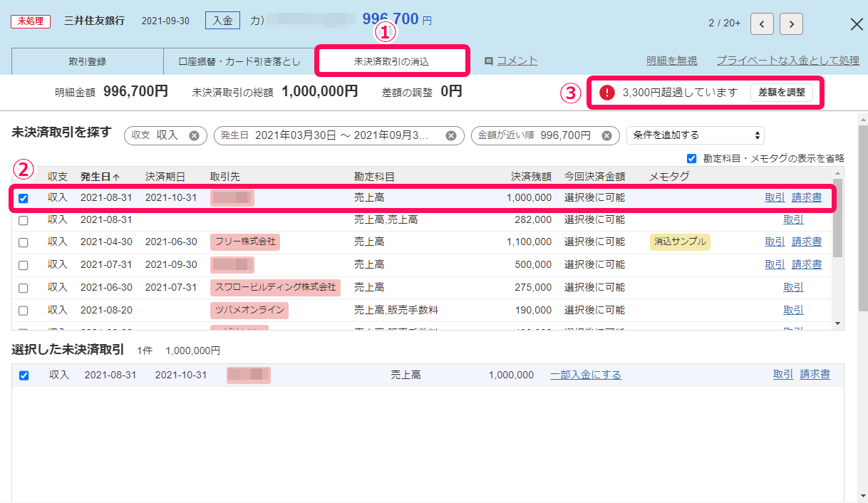Open 取引 link in the 1,000,000 row
This screenshot has height=503, width=868.
pos(775,197)
